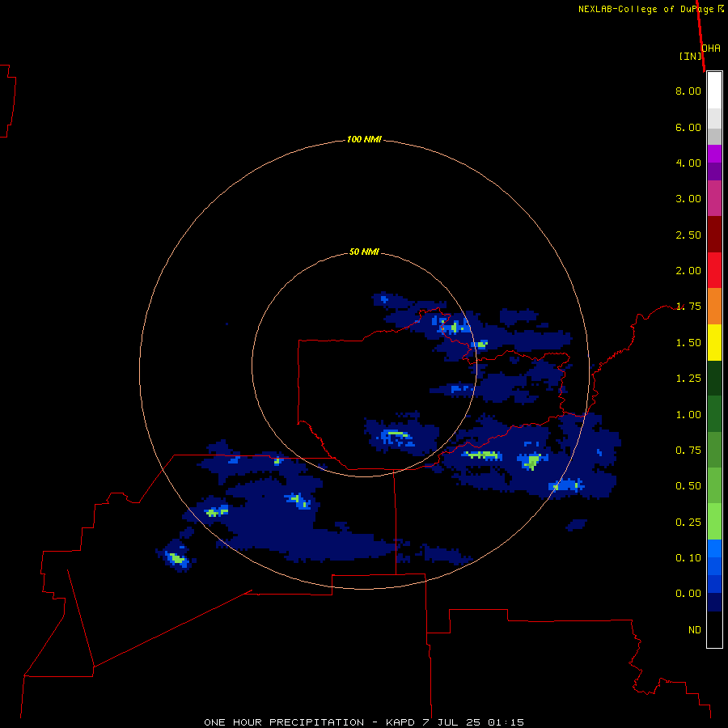The width and height of the screenshot is (728, 728).
Task: Click the bright purple 4.00 swatch
Action: [x=714, y=154]
